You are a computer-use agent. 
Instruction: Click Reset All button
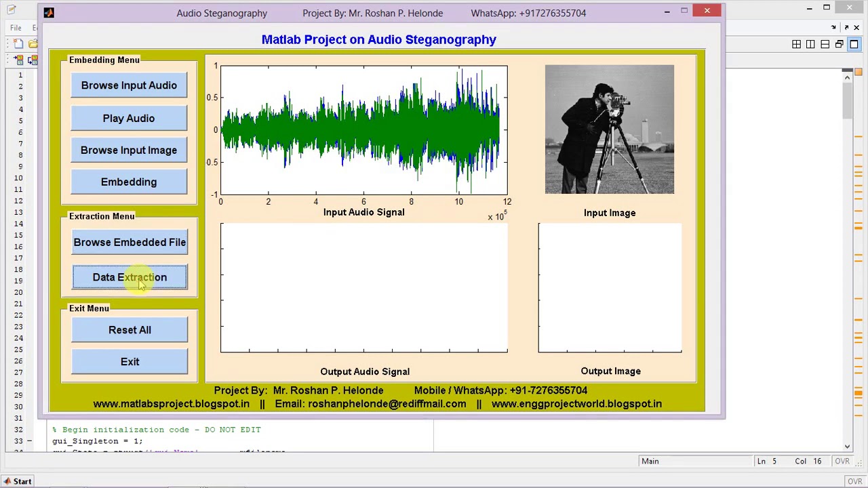point(130,330)
